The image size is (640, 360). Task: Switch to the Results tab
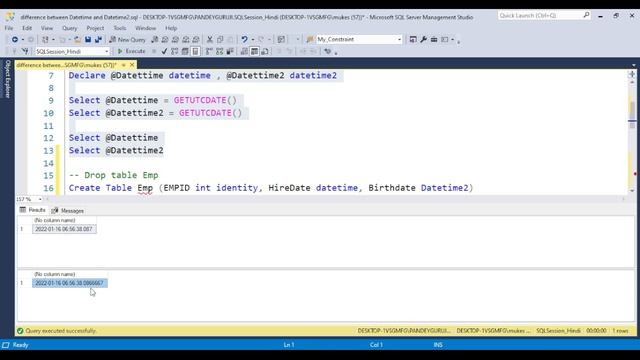click(33, 210)
